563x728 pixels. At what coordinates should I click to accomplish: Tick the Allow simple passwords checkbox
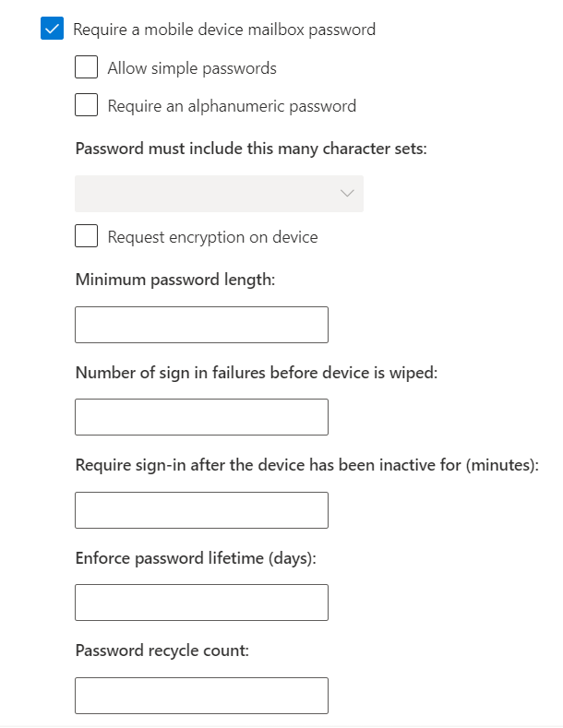click(87, 67)
